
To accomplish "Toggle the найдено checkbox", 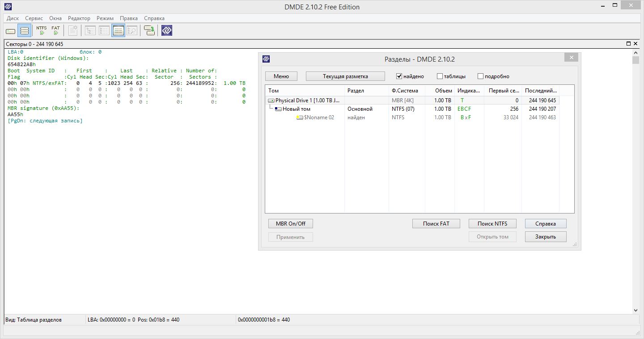I will pos(399,76).
